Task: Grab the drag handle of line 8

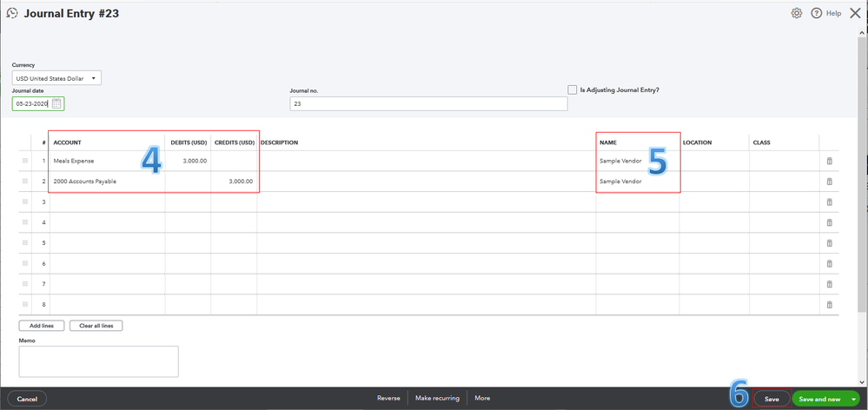Action: [x=25, y=304]
